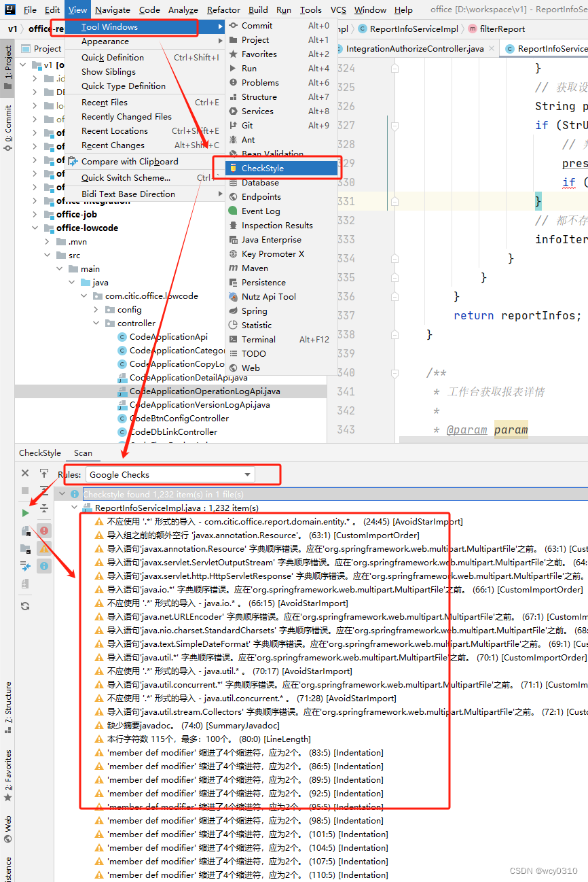Close the CheckStyle scan tab with X icon
Viewport: 588px width, 882px height.
(25, 473)
